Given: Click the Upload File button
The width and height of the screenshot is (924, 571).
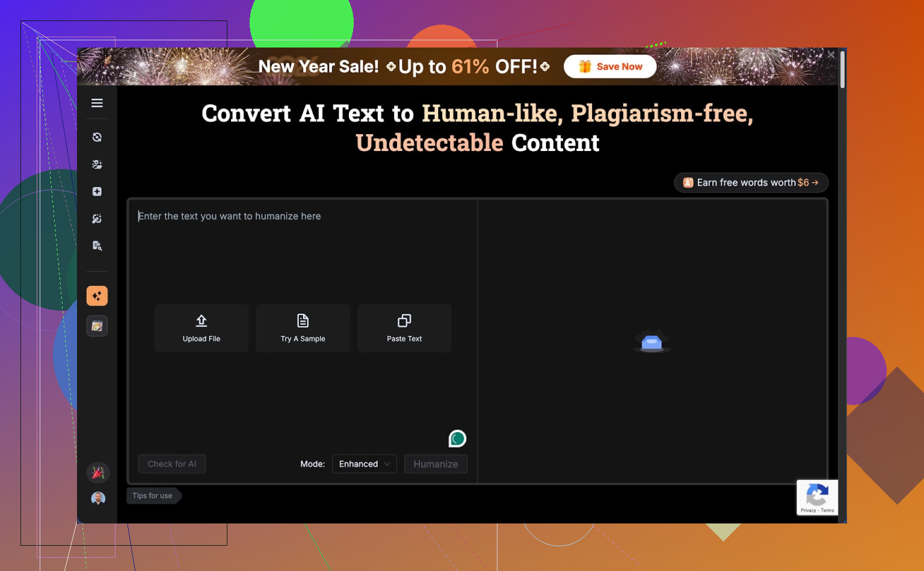Looking at the screenshot, I should click(x=202, y=328).
